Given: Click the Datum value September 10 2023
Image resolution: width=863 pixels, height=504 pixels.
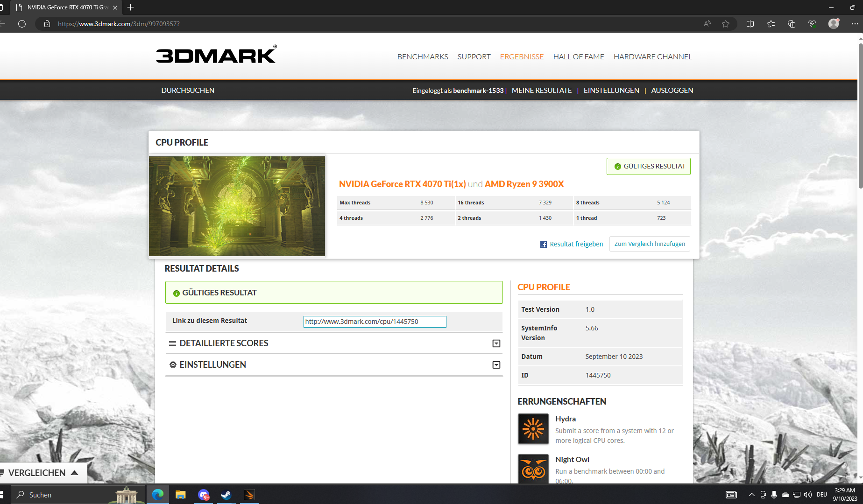Looking at the screenshot, I should tap(614, 357).
